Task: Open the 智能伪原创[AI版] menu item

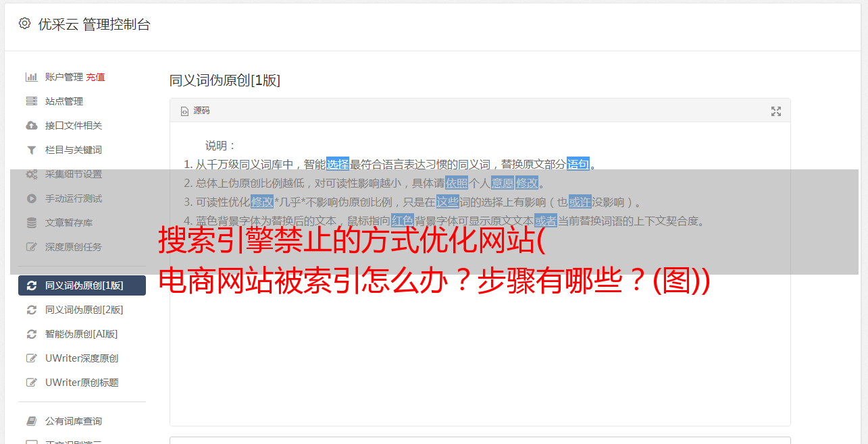Action: [x=82, y=334]
